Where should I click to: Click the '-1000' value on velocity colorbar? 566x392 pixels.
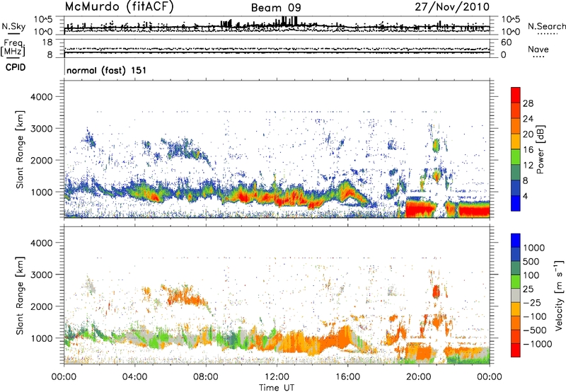(x=538, y=344)
